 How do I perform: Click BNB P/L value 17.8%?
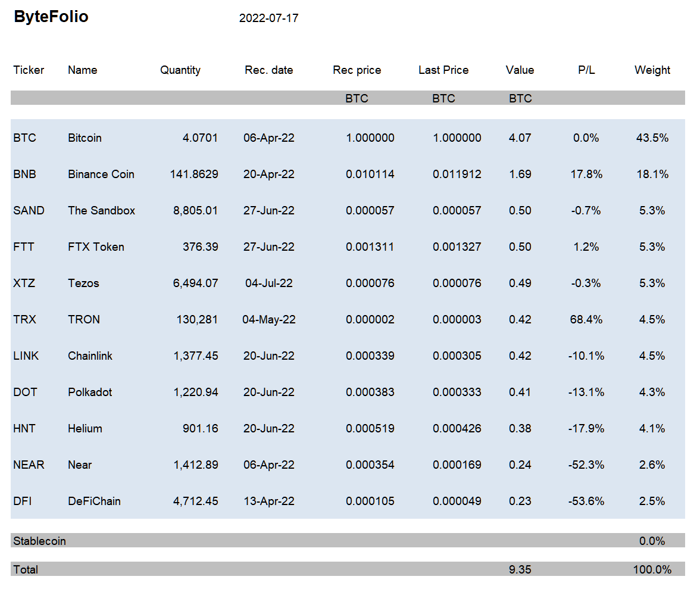587,175
